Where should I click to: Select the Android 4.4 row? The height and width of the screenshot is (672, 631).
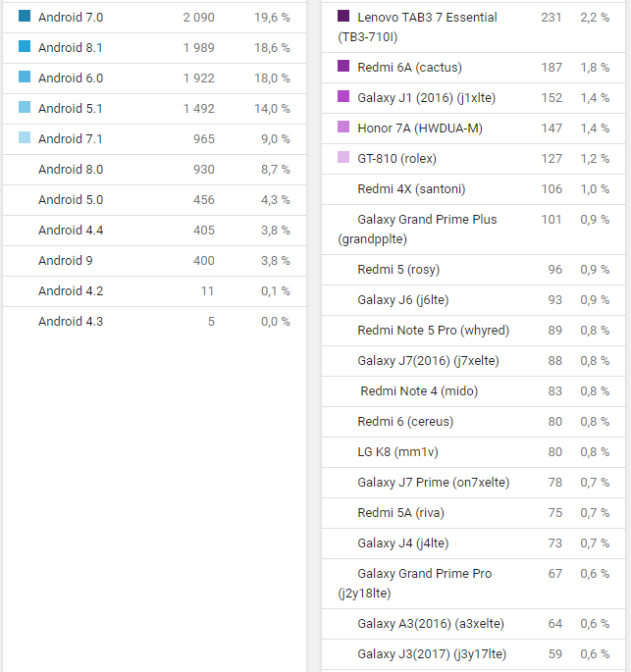point(154,231)
